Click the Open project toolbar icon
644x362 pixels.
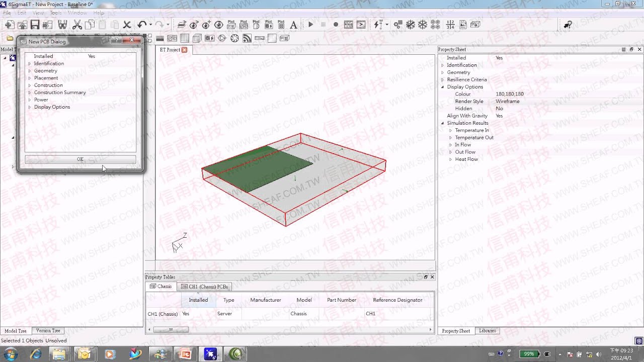click(x=22, y=25)
